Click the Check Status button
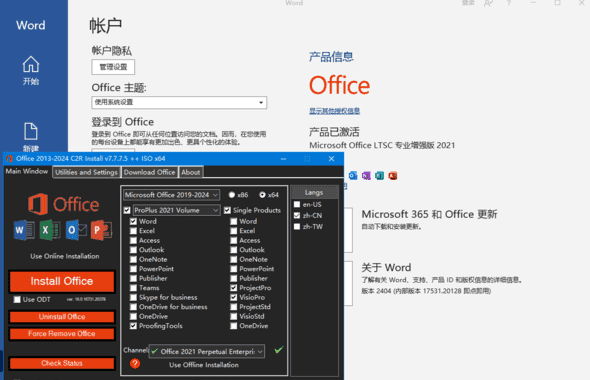Viewport: 590px width, 380px height. click(62, 363)
